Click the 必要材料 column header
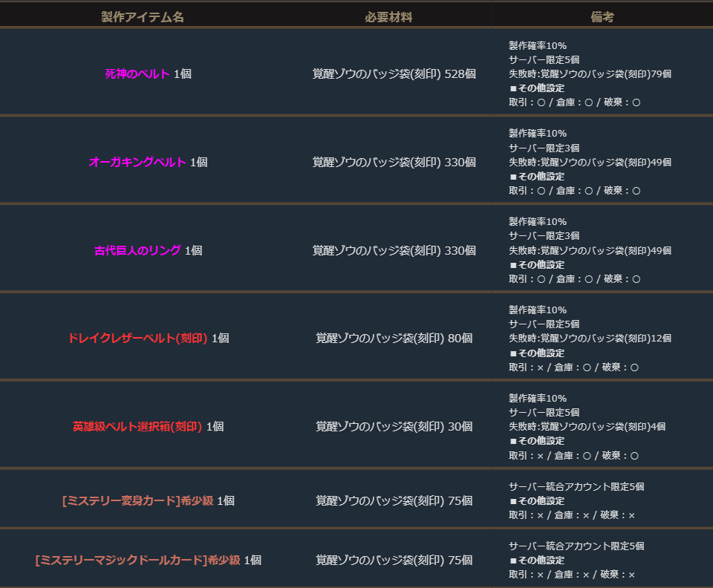The width and height of the screenshot is (713, 588). [388, 17]
